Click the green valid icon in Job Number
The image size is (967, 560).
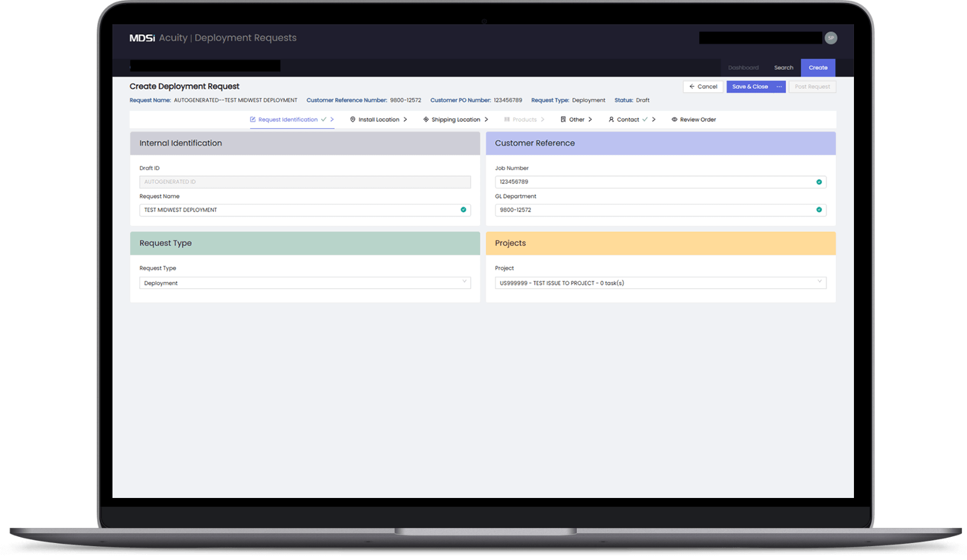pyautogui.click(x=819, y=182)
